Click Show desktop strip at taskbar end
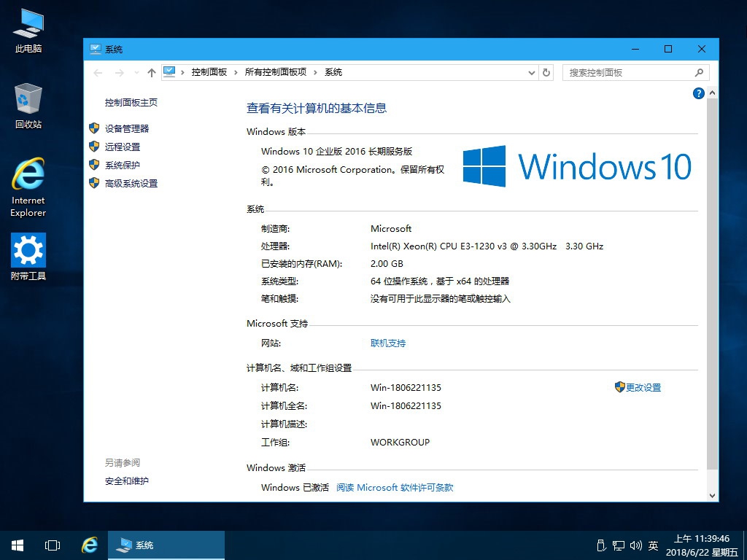This screenshot has width=747, height=560. 745,545
